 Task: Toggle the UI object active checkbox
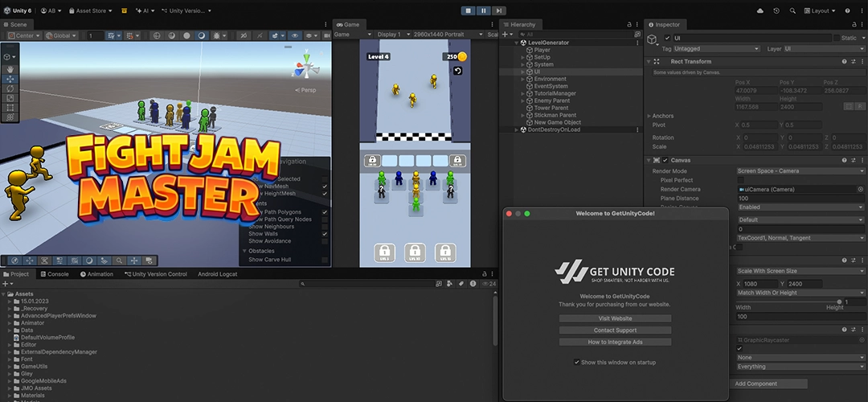coord(667,38)
